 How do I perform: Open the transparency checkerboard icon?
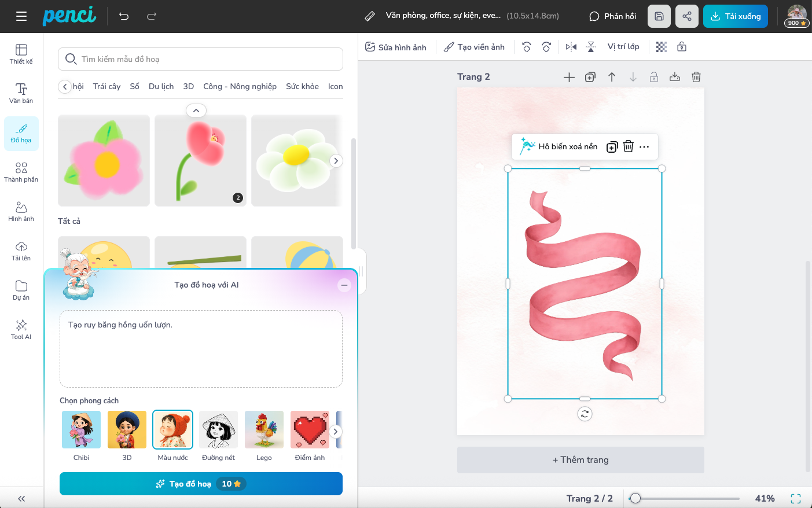click(x=662, y=47)
